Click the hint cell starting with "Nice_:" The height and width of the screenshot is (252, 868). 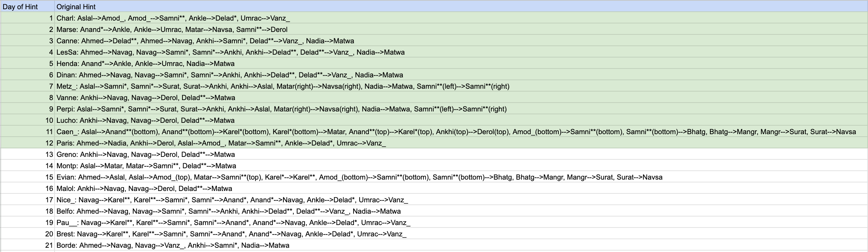click(x=461, y=199)
